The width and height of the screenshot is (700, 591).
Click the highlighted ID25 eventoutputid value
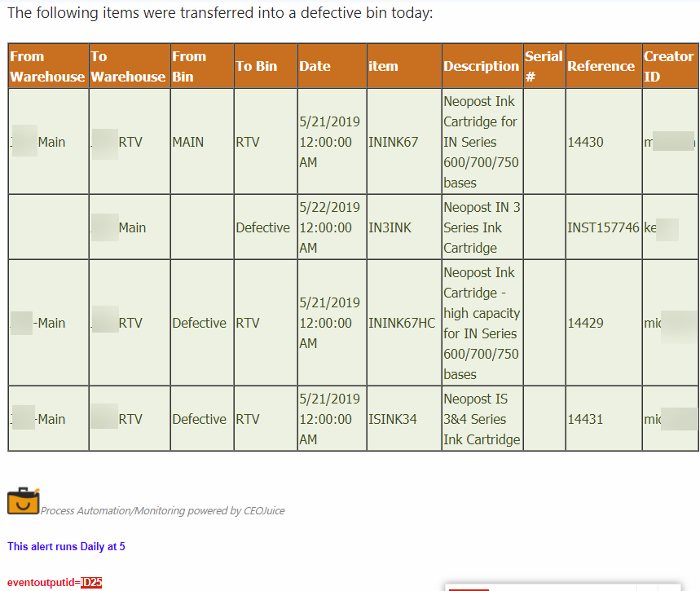pyautogui.click(x=91, y=583)
